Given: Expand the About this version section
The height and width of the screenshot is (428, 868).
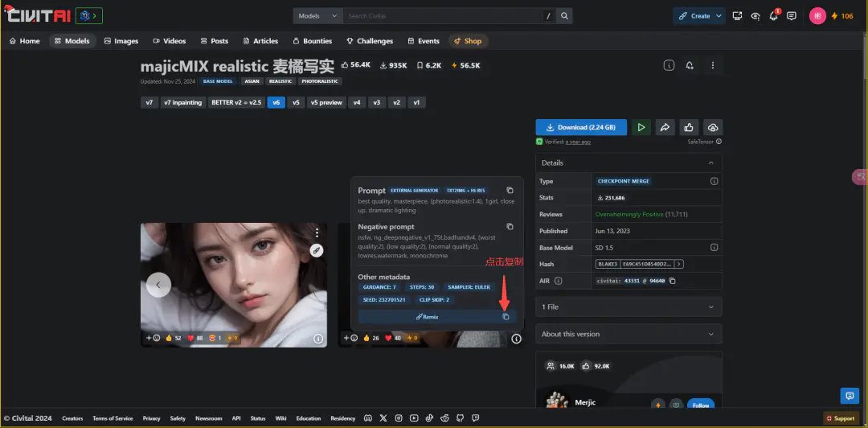Looking at the screenshot, I should coord(628,334).
